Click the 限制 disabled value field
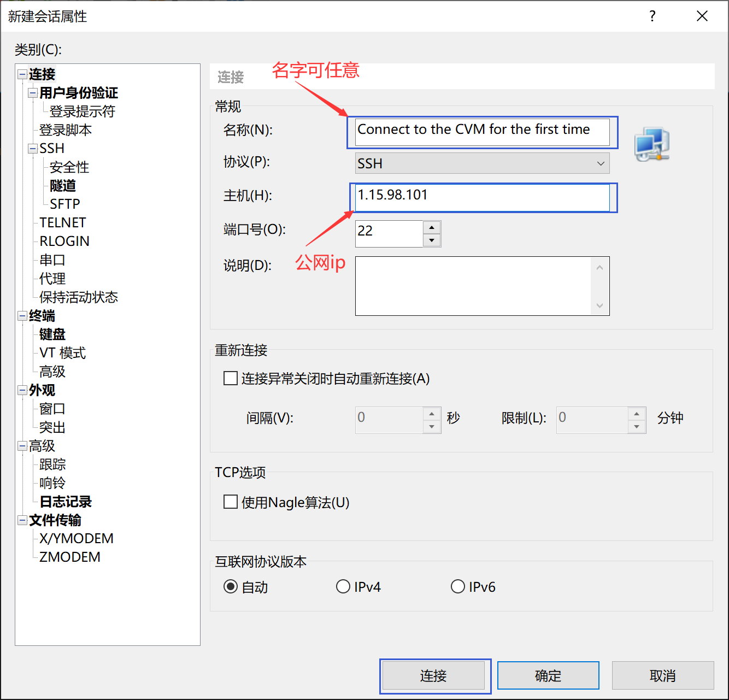729x700 pixels. tap(592, 420)
